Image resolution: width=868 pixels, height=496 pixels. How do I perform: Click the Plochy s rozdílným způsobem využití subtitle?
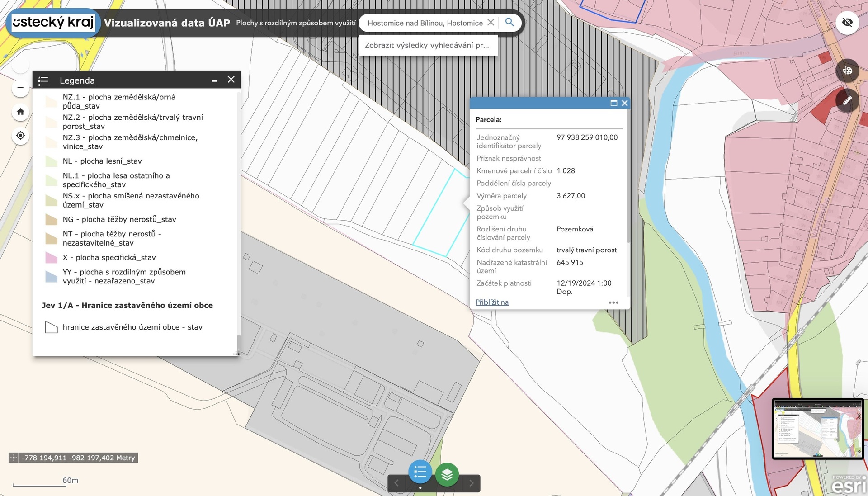click(x=296, y=23)
